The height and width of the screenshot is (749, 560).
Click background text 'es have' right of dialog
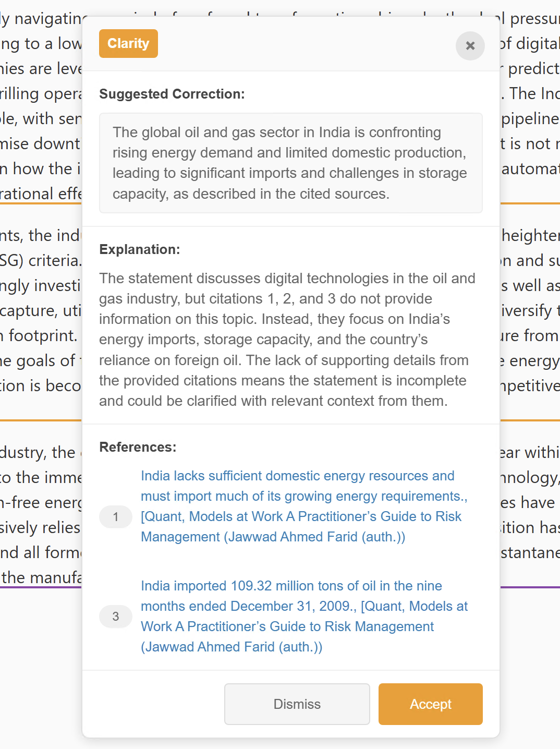[528, 503]
